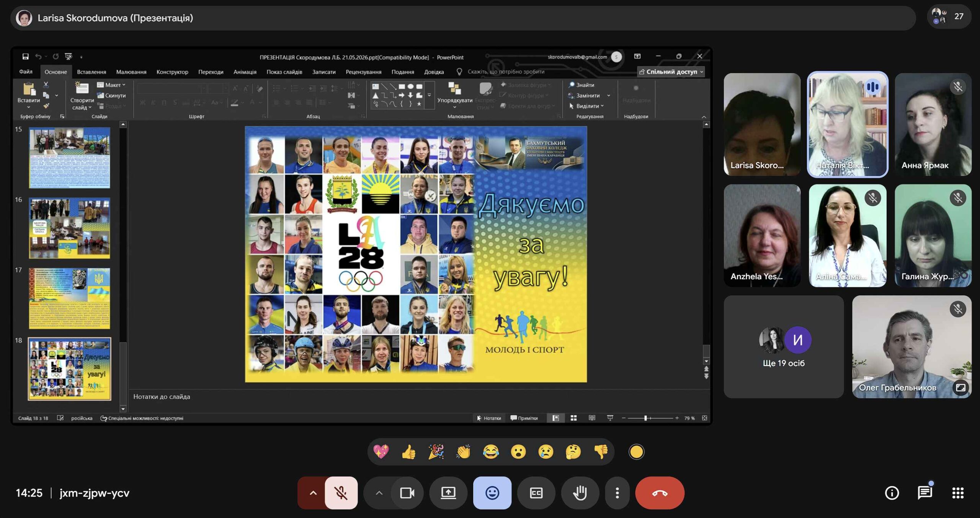Open meeting details info icon
This screenshot has height=518, width=980.
pyautogui.click(x=892, y=493)
